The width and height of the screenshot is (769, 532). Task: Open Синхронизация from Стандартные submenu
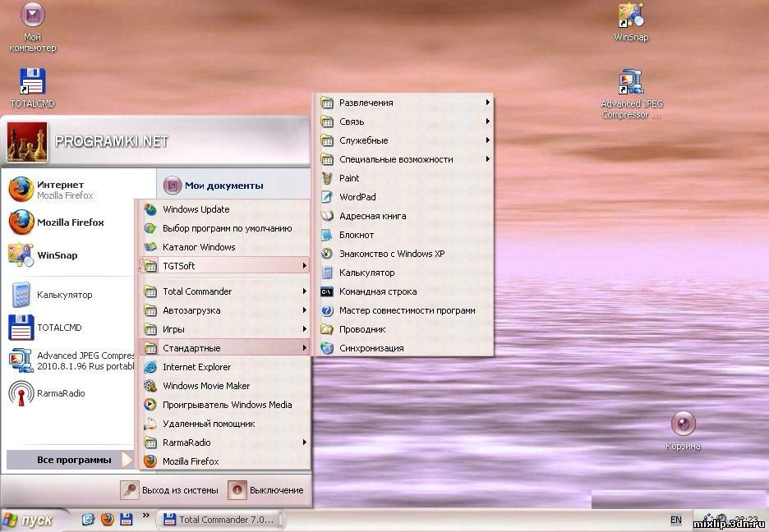(x=404, y=348)
